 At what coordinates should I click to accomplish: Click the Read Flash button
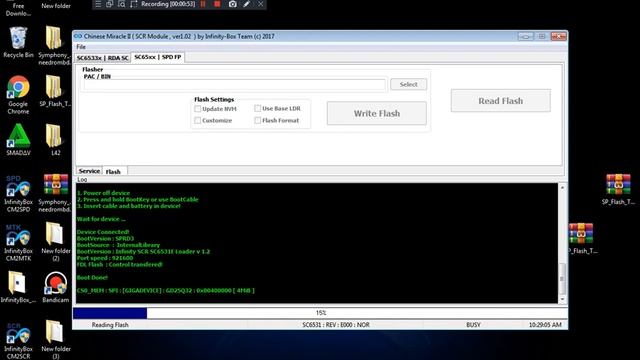(501, 101)
